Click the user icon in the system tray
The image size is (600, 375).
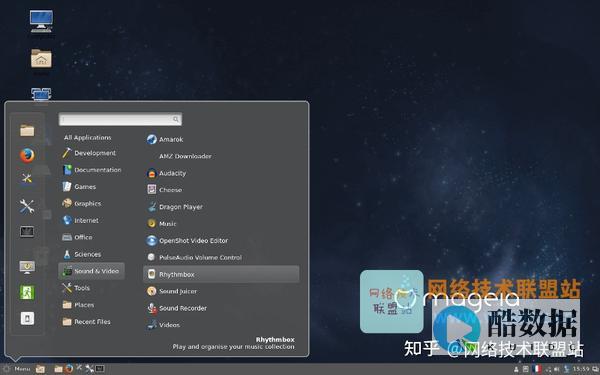click(x=516, y=369)
